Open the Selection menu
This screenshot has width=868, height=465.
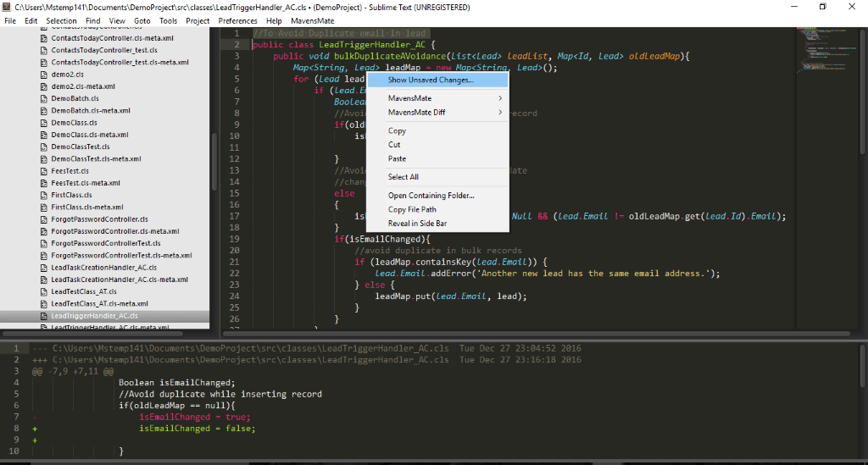[x=61, y=21]
